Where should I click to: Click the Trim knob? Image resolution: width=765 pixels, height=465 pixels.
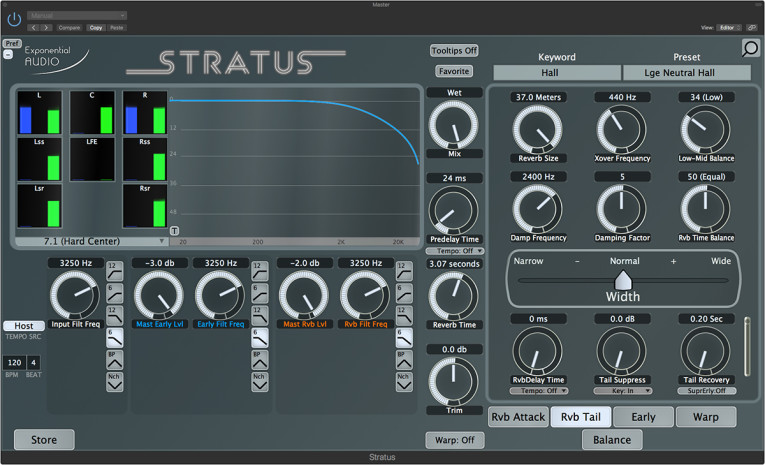(x=454, y=382)
